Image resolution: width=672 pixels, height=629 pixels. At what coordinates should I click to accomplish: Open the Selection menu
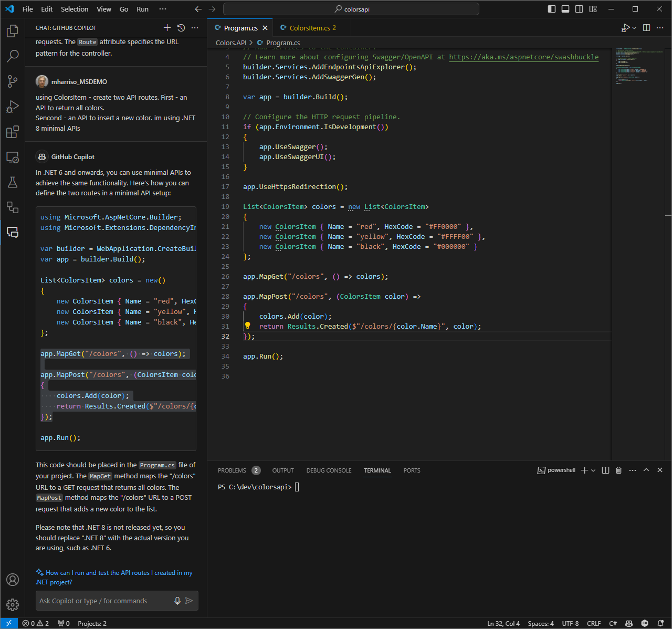(x=75, y=9)
